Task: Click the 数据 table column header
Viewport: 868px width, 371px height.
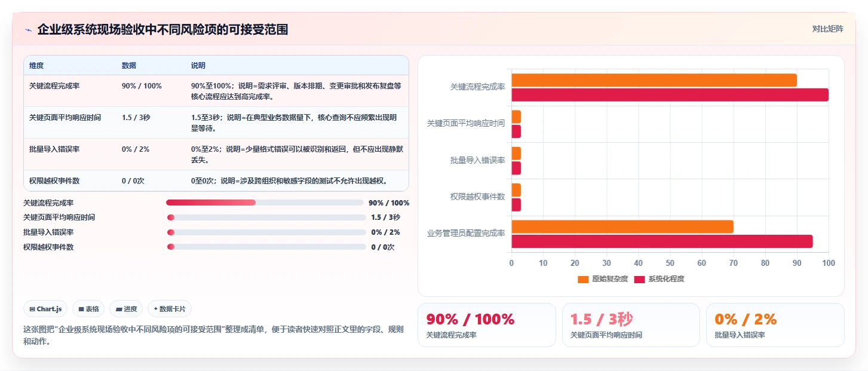Action: (x=129, y=65)
